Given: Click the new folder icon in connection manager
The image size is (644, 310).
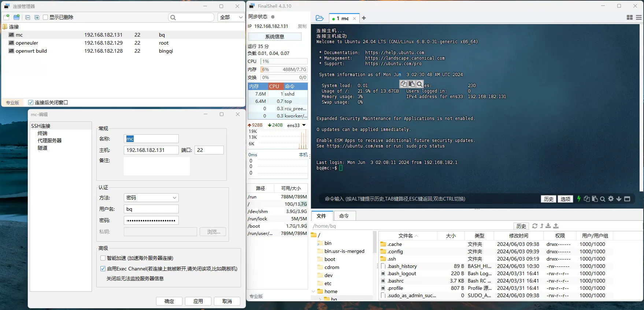Looking at the screenshot, I should click(16, 17).
